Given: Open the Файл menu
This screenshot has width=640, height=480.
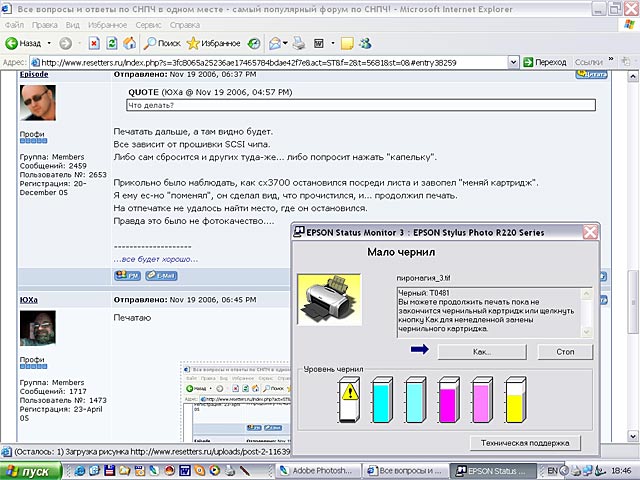Looking at the screenshot, I should [x=14, y=25].
